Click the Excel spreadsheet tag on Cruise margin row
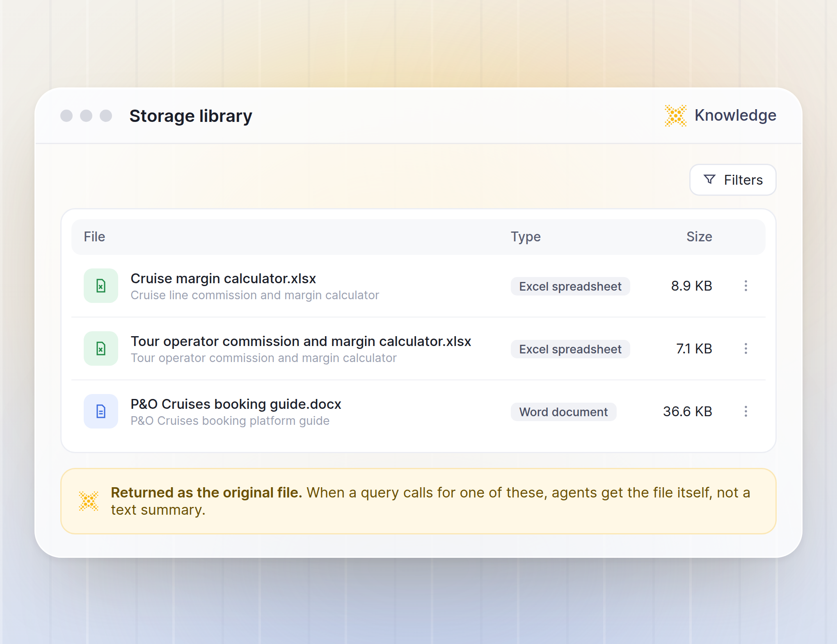 point(570,286)
